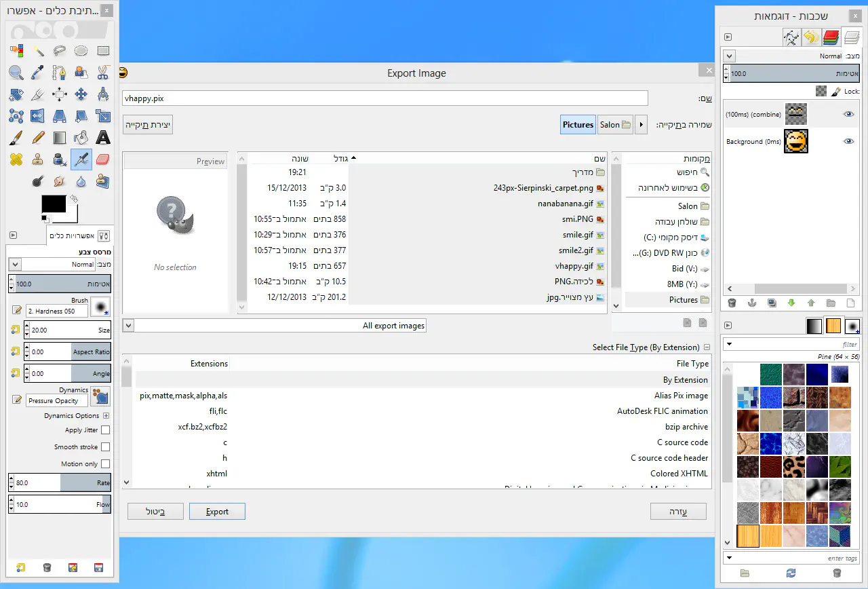Select the Fuzzy Select magic wand
Screen dimensions: 868x589
38,50
